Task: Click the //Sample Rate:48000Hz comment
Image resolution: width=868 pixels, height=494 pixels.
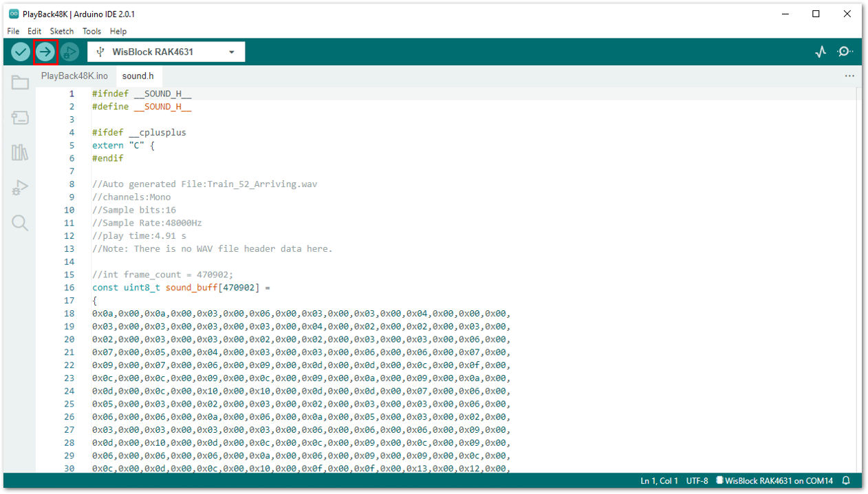Action: (x=147, y=223)
